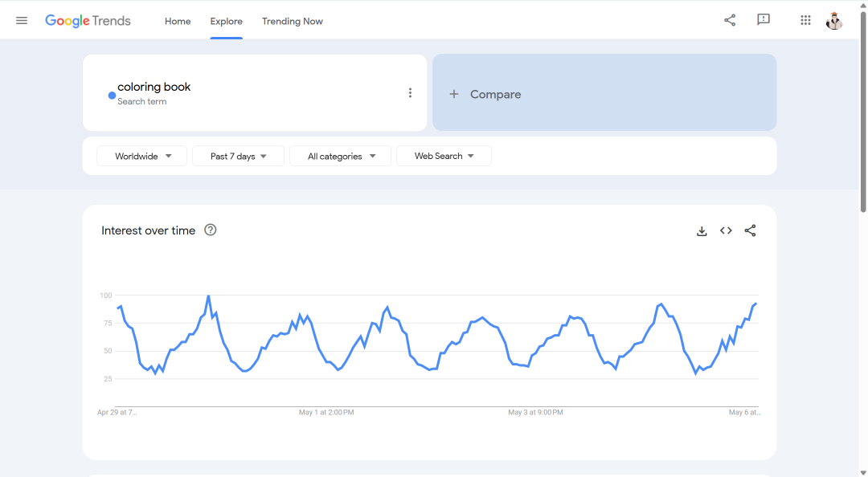Viewport: 868px width, 477px height.
Task: Click the blue dot beside coloring book
Action: (x=112, y=96)
